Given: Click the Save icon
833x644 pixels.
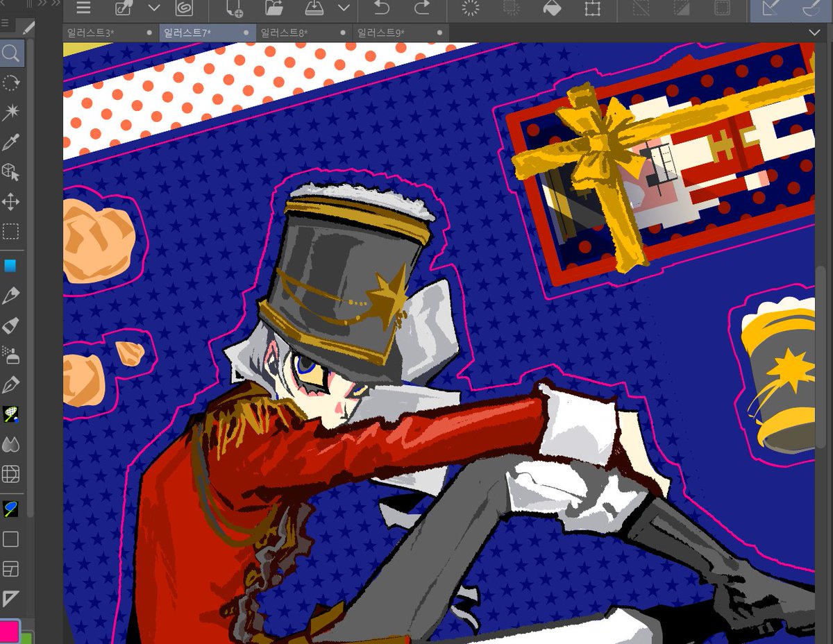Looking at the screenshot, I should click(314, 8).
